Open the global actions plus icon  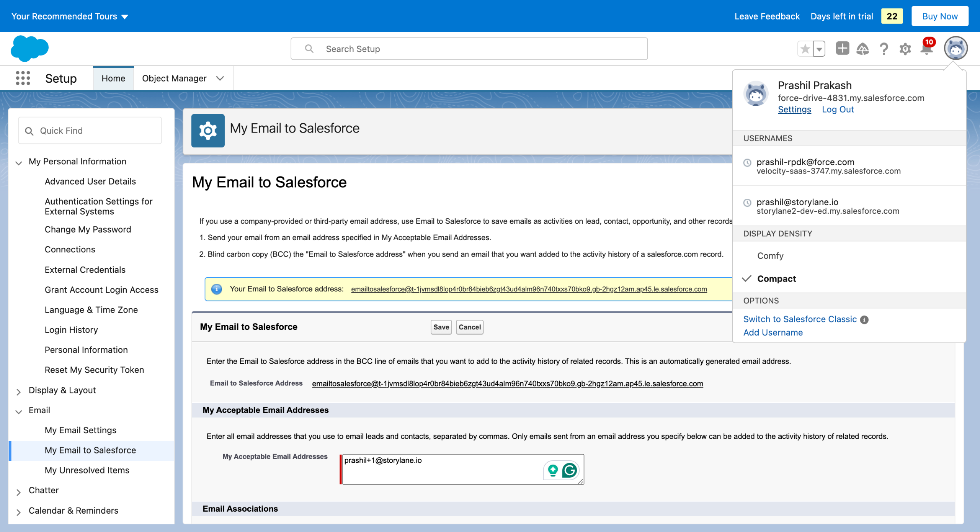[x=842, y=49]
